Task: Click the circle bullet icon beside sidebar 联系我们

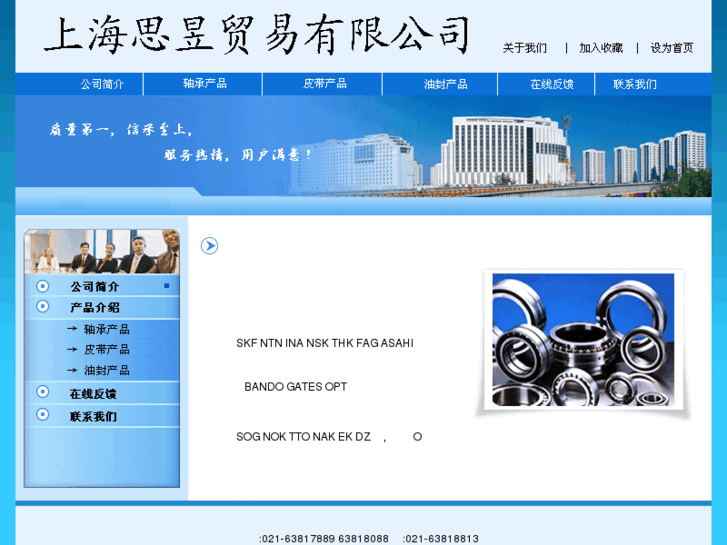Action: (x=42, y=414)
